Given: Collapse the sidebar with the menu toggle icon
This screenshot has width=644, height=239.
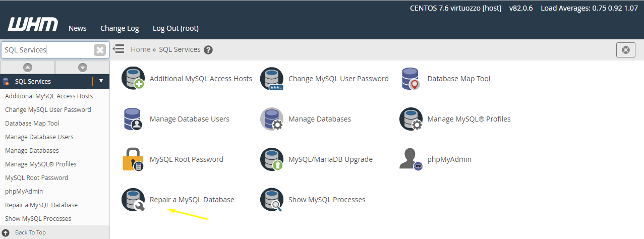Looking at the screenshot, I should (119, 49).
